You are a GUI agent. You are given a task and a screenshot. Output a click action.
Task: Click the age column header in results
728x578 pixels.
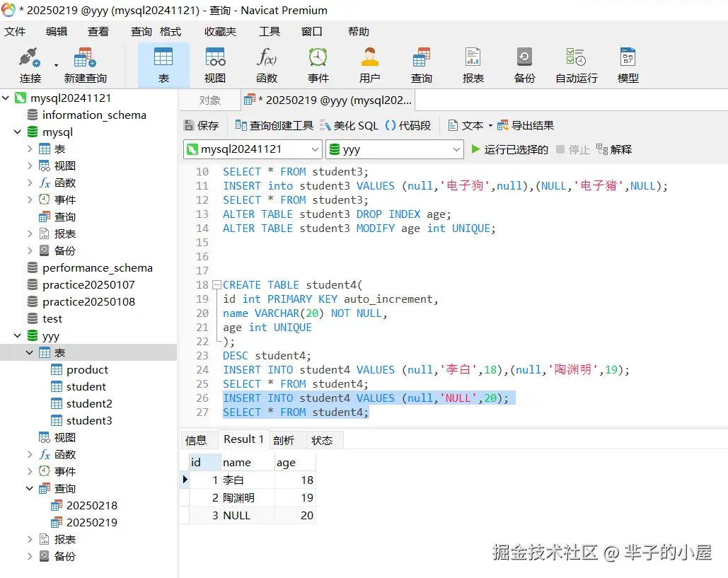coord(295,463)
